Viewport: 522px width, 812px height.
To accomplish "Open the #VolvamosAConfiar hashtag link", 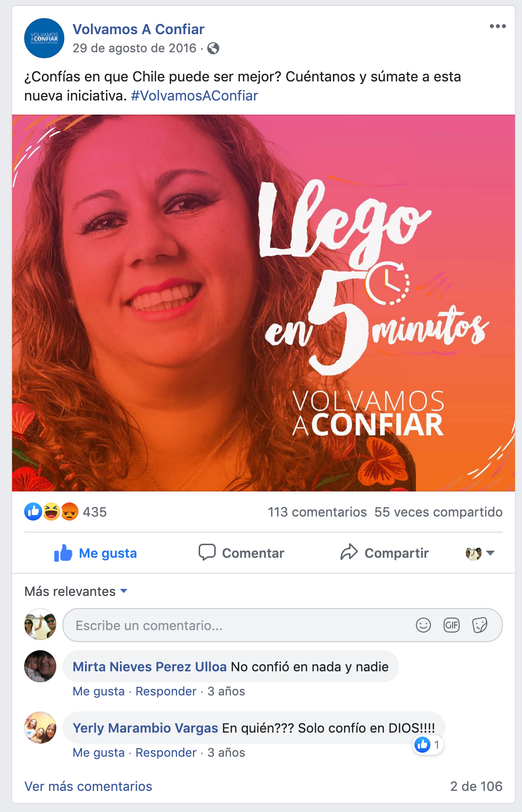I will tap(194, 95).
